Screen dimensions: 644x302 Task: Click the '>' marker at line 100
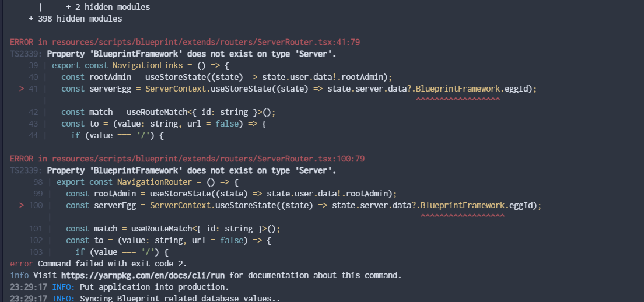coord(22,205)
